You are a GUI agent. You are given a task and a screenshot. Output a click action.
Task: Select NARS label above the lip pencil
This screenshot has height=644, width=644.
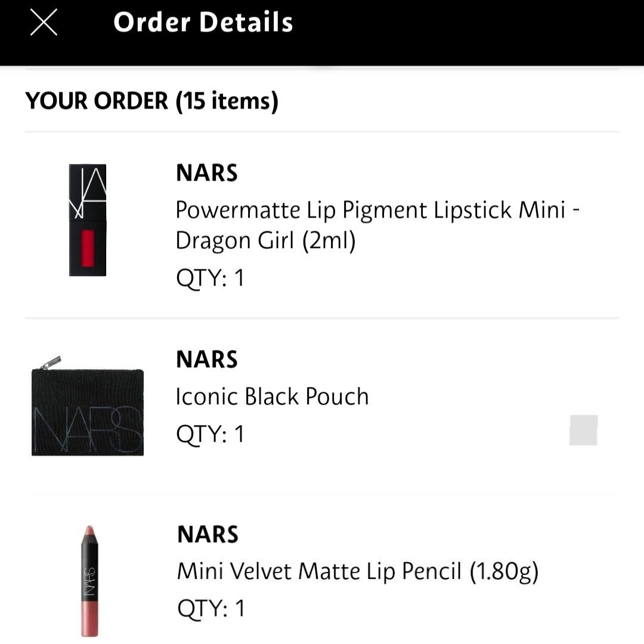point(206,534)
